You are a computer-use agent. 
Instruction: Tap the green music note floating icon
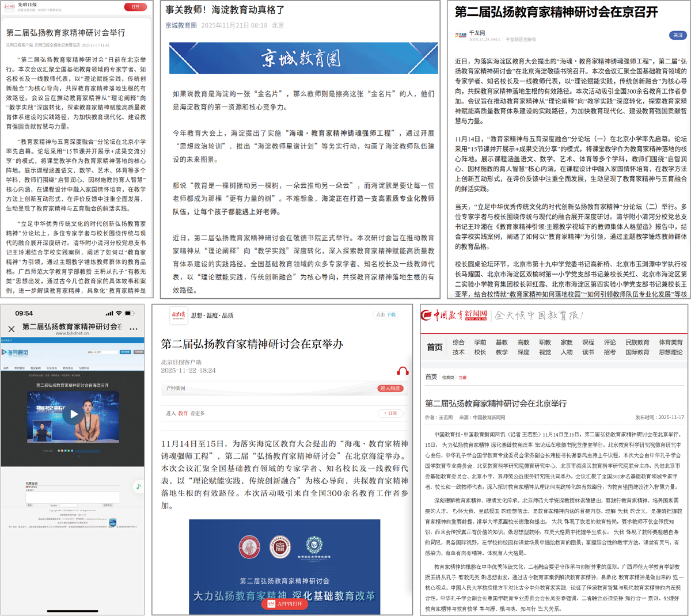138,486
